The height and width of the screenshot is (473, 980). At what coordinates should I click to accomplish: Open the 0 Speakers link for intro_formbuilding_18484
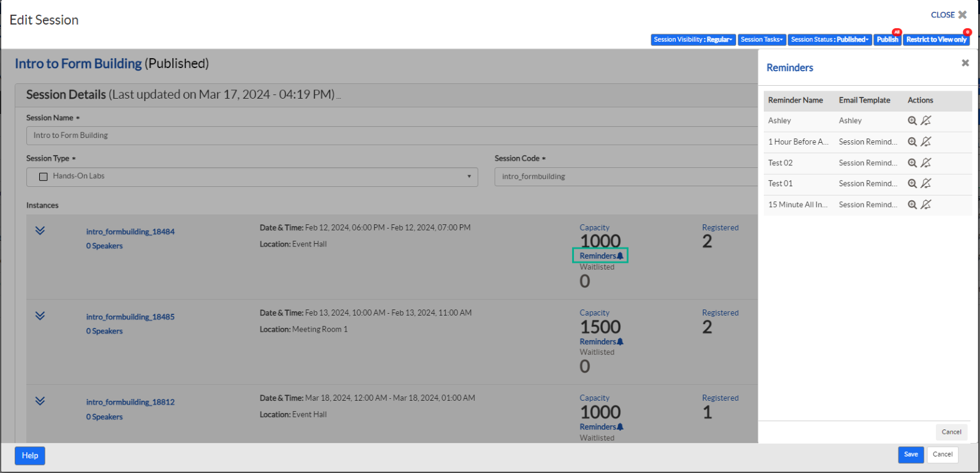tap(104, 246)
